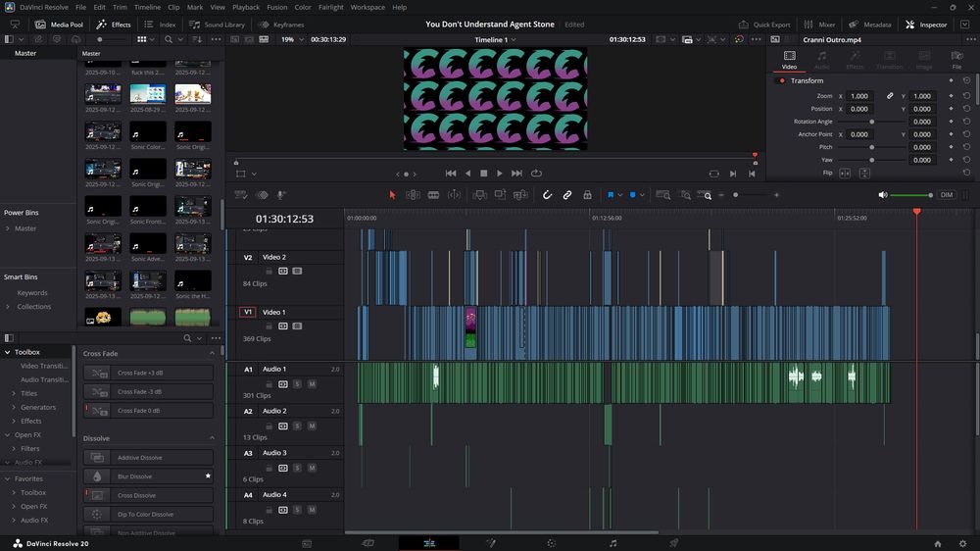Open the Fusion menu
The width and height of the screenshot is (980, 551).
pos(276,7)
